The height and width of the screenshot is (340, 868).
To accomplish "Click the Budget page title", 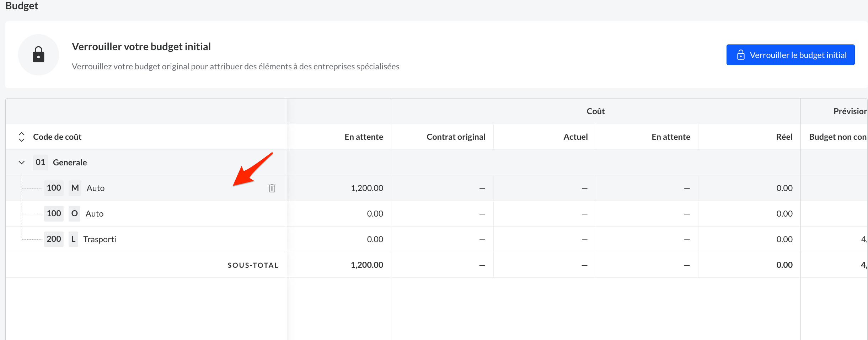I will tap(22, 6).
